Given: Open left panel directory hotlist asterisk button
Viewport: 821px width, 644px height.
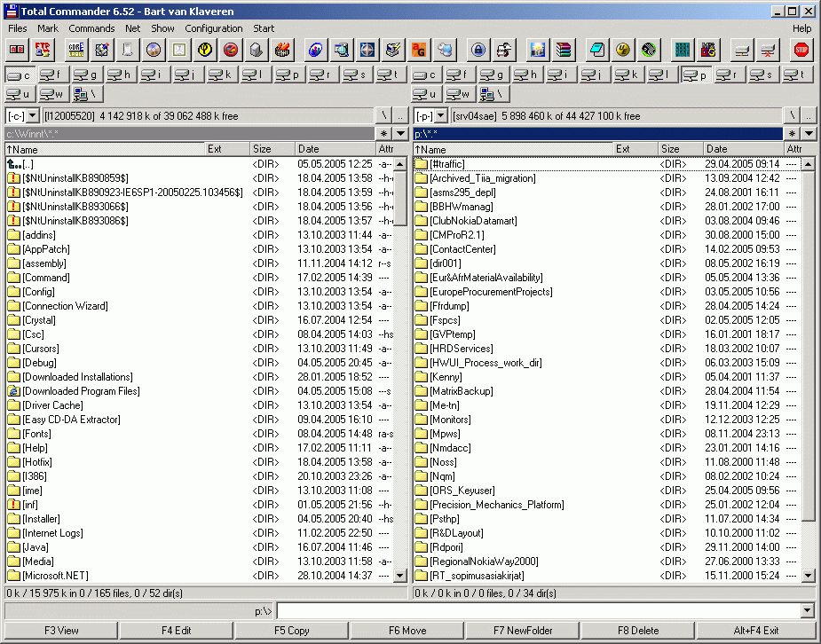Looking at the screenshot, I should pos(383,134).
